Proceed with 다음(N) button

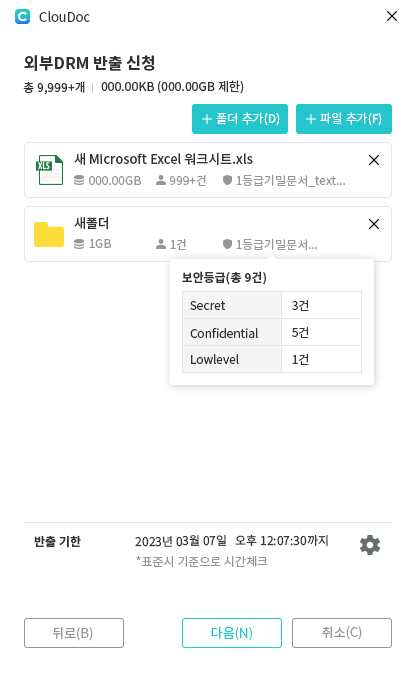point(232,633)
